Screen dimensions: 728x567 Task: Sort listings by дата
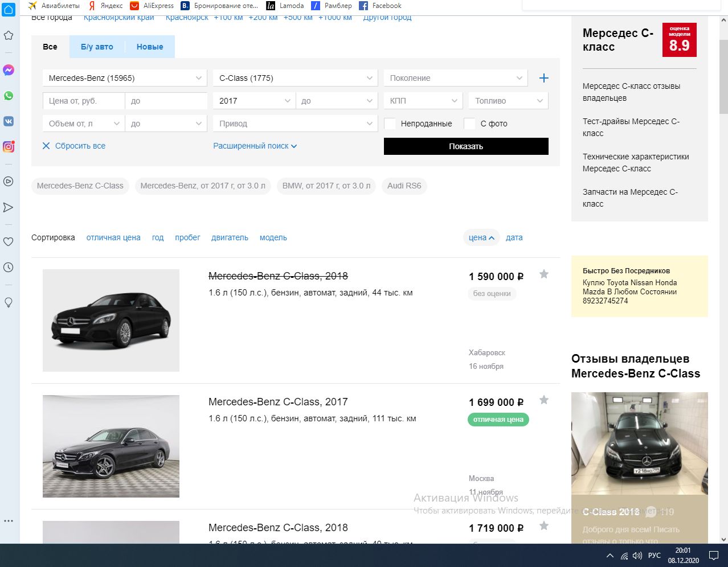(x=514, y=237)
